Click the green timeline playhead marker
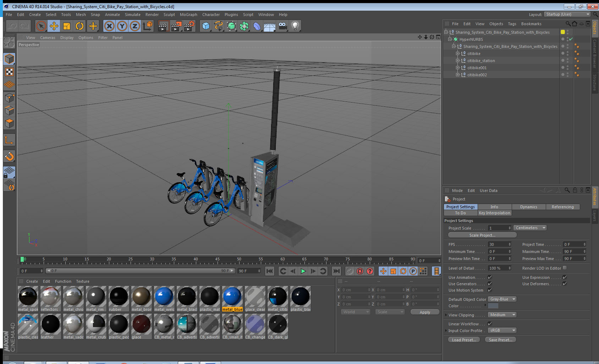 (22, 259)
